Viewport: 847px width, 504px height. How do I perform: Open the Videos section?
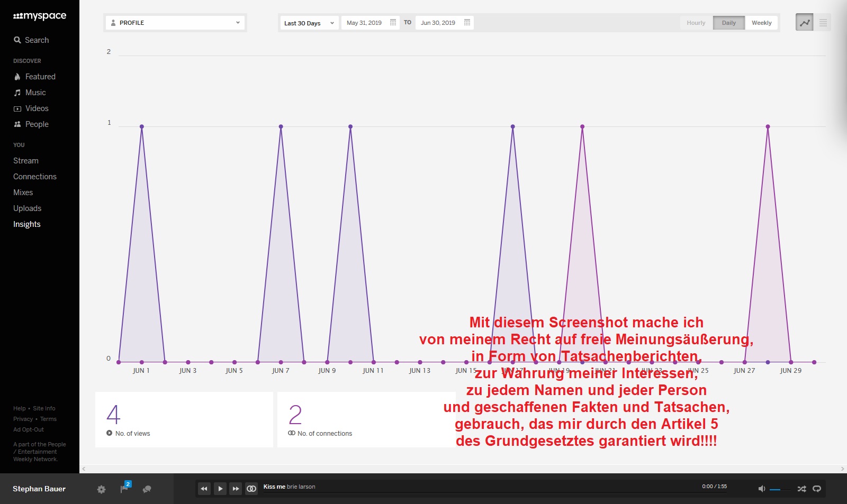[31, 108]
